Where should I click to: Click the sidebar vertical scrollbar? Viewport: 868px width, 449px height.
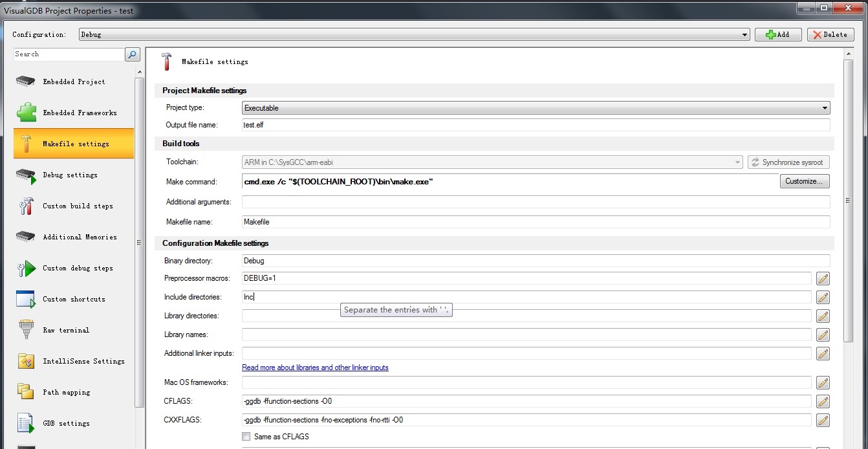(139, 243)
